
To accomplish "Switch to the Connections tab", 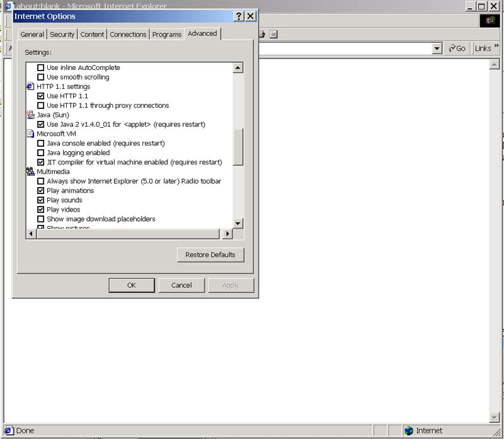I will click(128, 35).
